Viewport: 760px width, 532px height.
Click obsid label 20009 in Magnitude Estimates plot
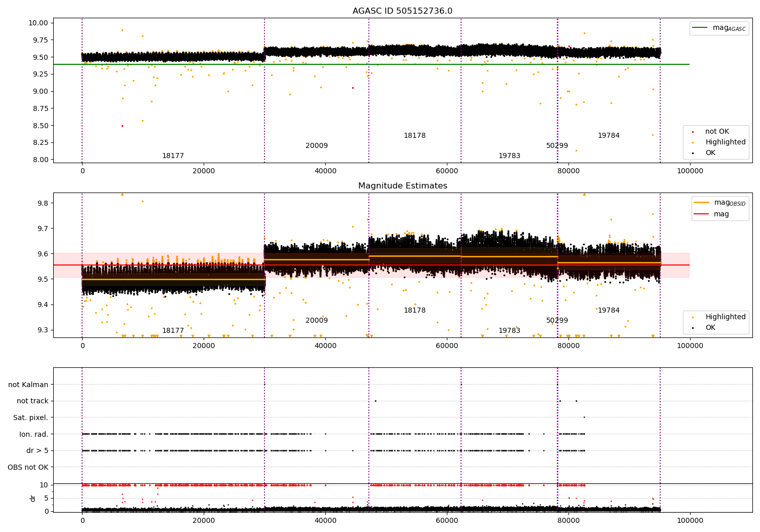(317, 321)
